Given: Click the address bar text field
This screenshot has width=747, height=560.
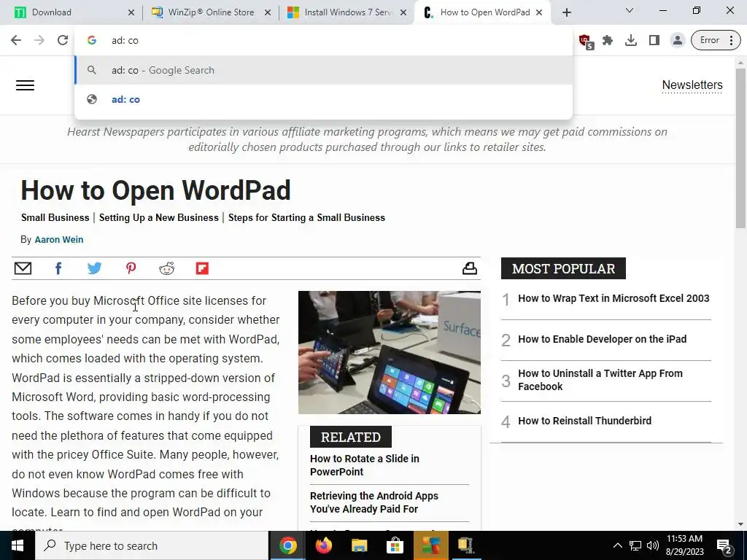Looking at the screenshot, I should click(324, 41).
